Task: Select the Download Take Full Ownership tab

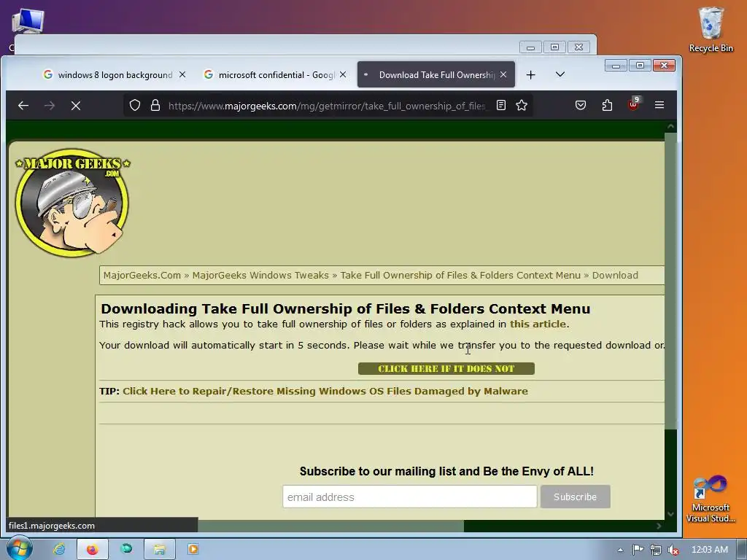Action: [436, 75]
